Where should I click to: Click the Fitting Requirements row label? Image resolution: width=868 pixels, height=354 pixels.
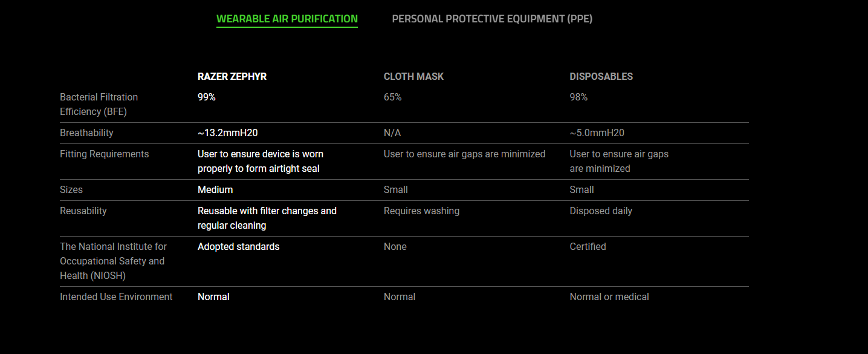click(104, 154)
